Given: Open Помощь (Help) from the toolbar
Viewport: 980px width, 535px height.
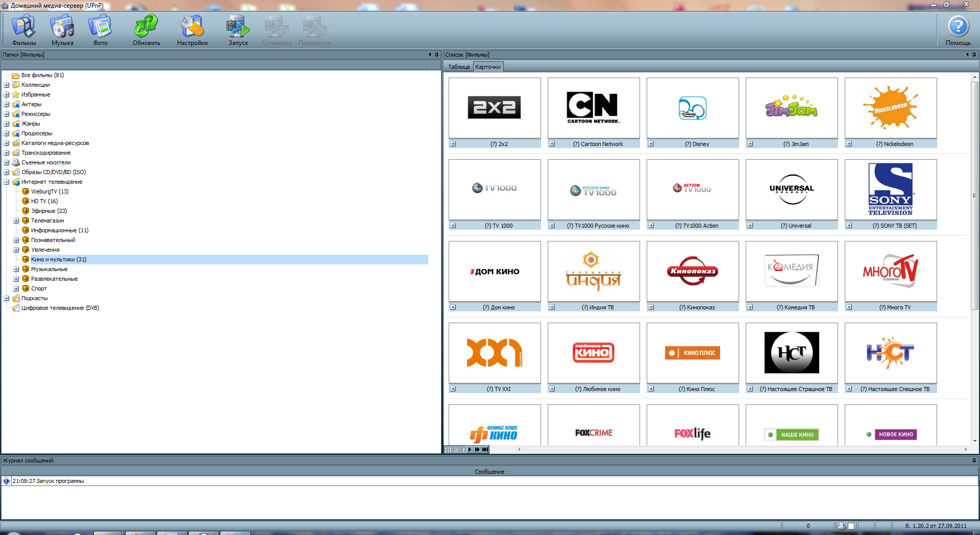Looking at the screenshot, I should [x=958, y=31].
